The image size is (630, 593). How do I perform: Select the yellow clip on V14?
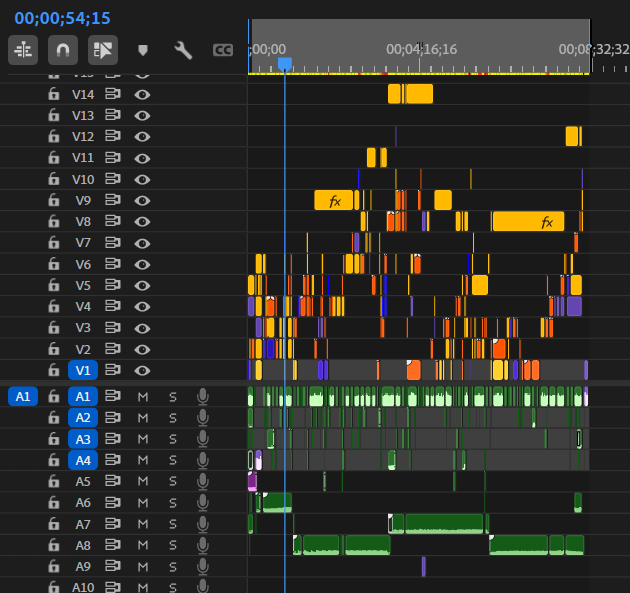[420, 94]
